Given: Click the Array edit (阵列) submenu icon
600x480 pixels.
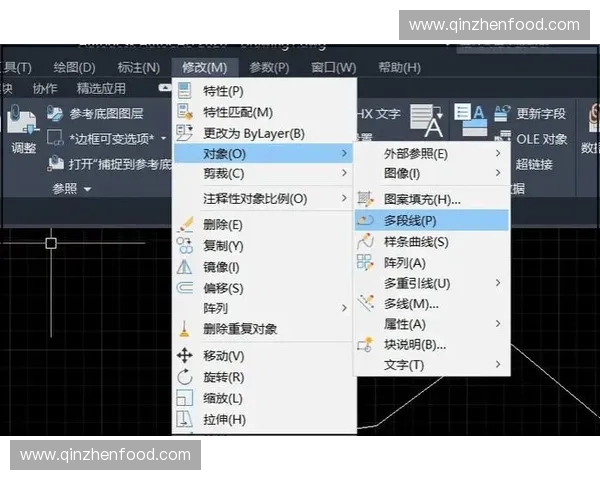Looking at the screenshot, I should [365, 263].
